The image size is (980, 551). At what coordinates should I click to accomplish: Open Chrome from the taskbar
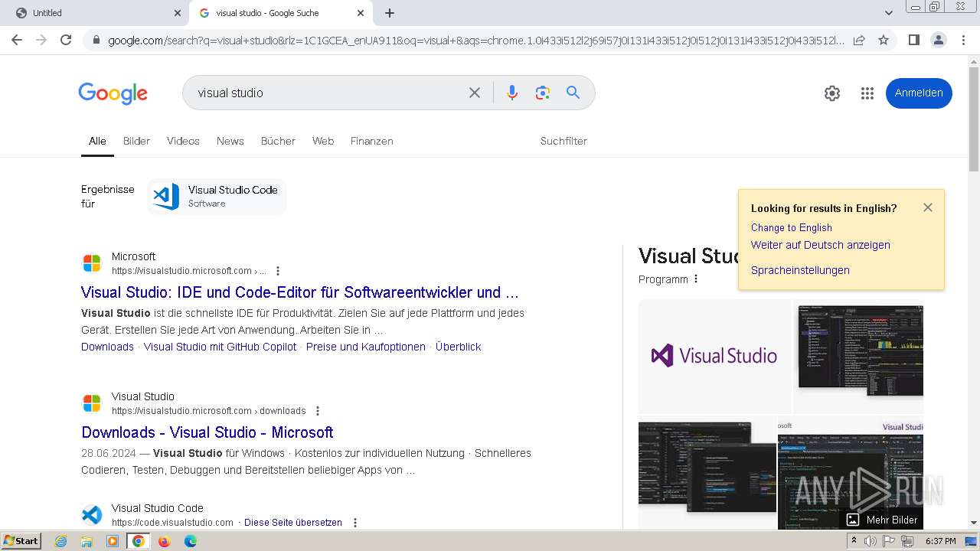[139, 541]
